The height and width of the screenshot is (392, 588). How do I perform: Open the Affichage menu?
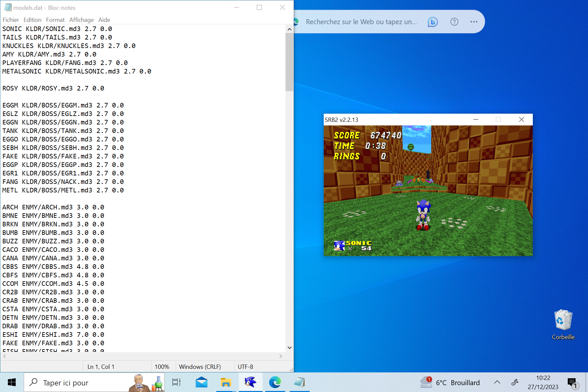pyautogui.click(x=81, y=20)
